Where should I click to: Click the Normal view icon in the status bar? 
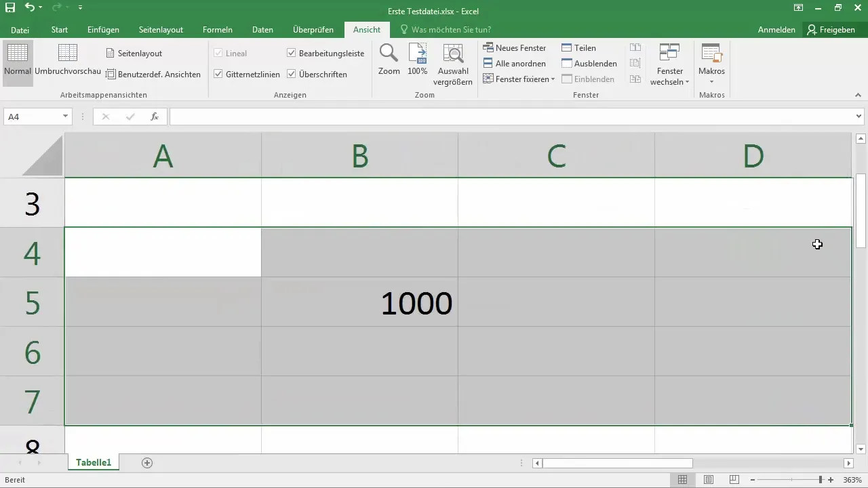(683, 480)
